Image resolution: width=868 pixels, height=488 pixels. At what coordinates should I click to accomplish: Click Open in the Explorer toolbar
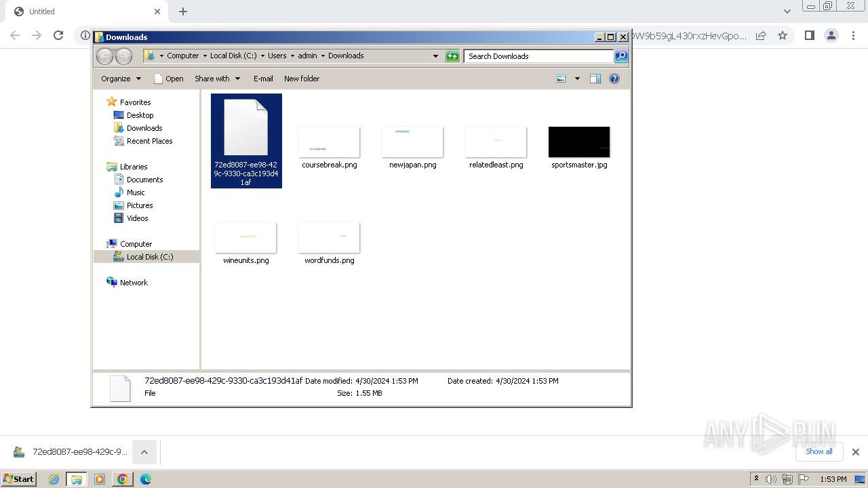[x=168, y=79]
